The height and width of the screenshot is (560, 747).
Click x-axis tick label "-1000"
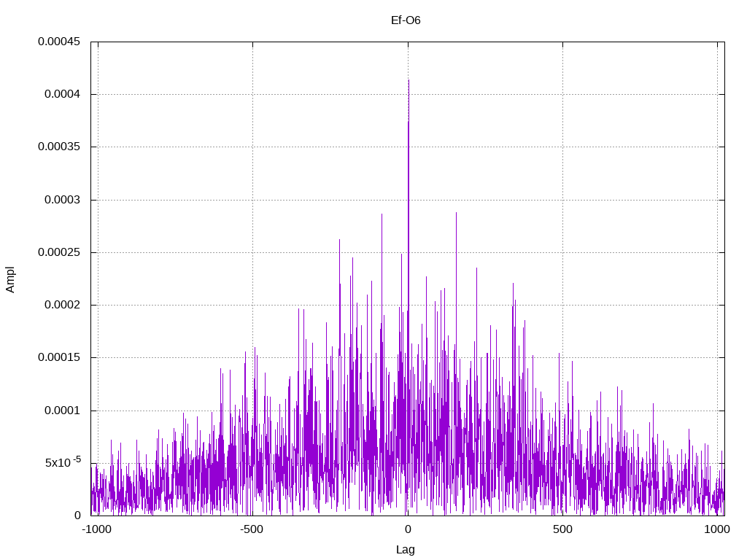pyautogui.click(x=97, y=529)
